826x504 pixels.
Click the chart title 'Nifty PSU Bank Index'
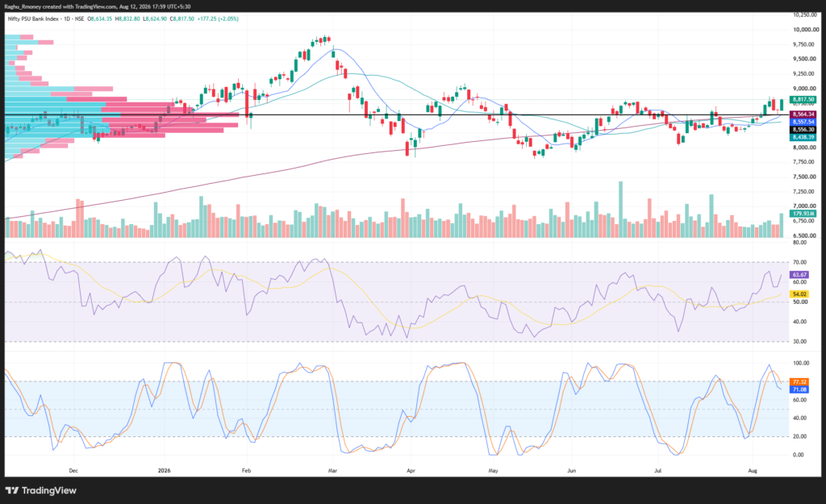point(33,19)
